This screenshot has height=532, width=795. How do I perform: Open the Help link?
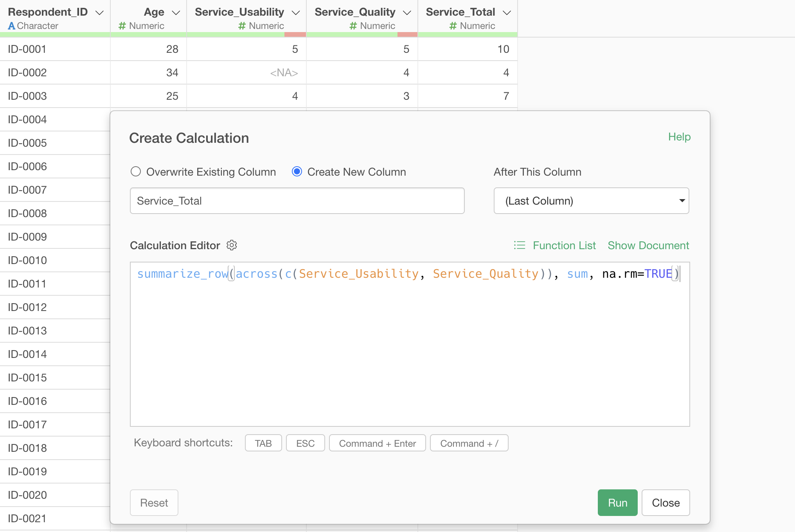tap(679, 137)
